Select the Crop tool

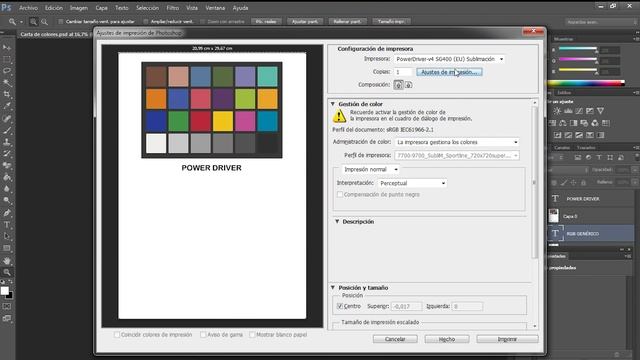(7, 95)
